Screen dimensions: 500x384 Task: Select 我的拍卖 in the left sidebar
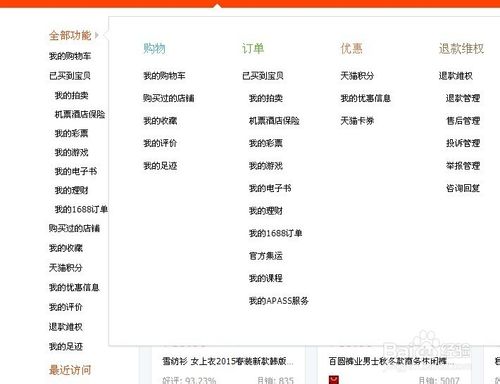point(71,95)
